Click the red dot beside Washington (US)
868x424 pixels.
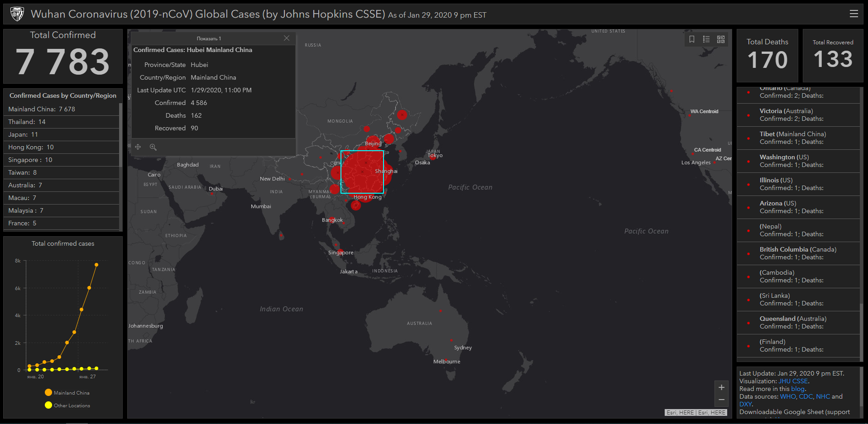(x=748, y=161)
